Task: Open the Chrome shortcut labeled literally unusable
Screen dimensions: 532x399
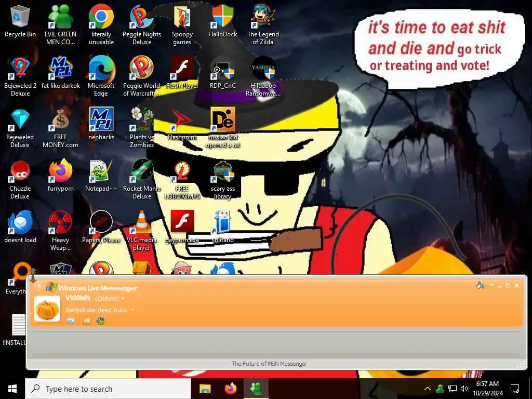Action: (x=101, y=24)
